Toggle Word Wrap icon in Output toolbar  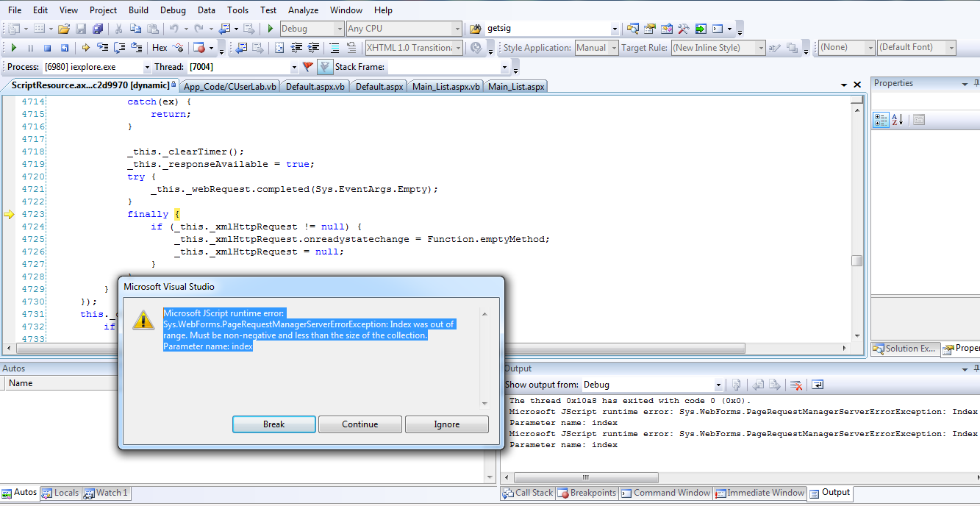[818, 385]
